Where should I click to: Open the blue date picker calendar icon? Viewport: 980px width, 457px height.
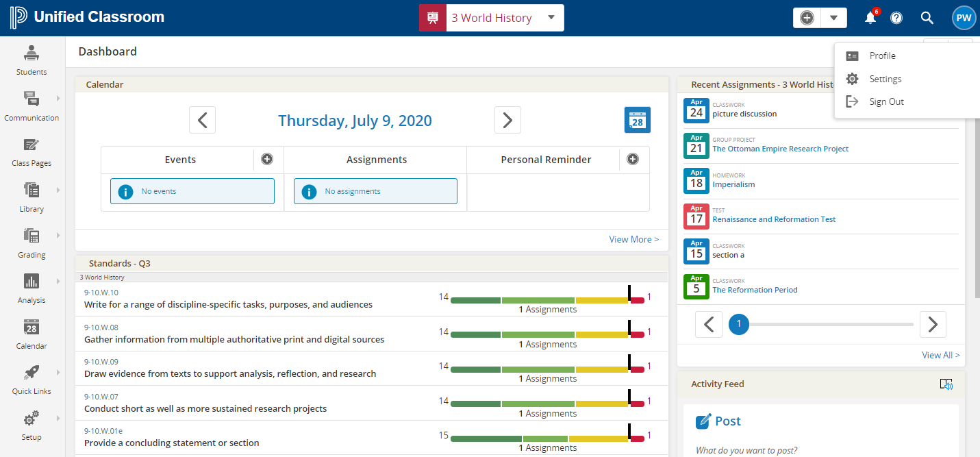(x=638, y=119)
